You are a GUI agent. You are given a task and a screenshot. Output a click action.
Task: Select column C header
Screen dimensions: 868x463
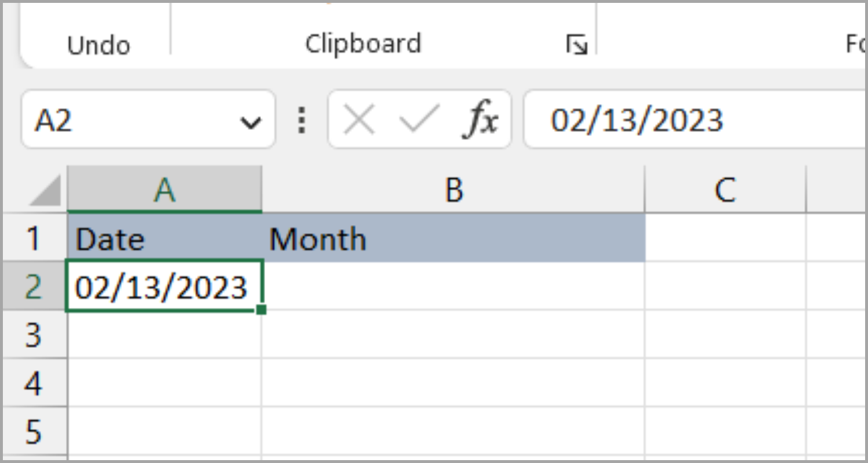725,189
